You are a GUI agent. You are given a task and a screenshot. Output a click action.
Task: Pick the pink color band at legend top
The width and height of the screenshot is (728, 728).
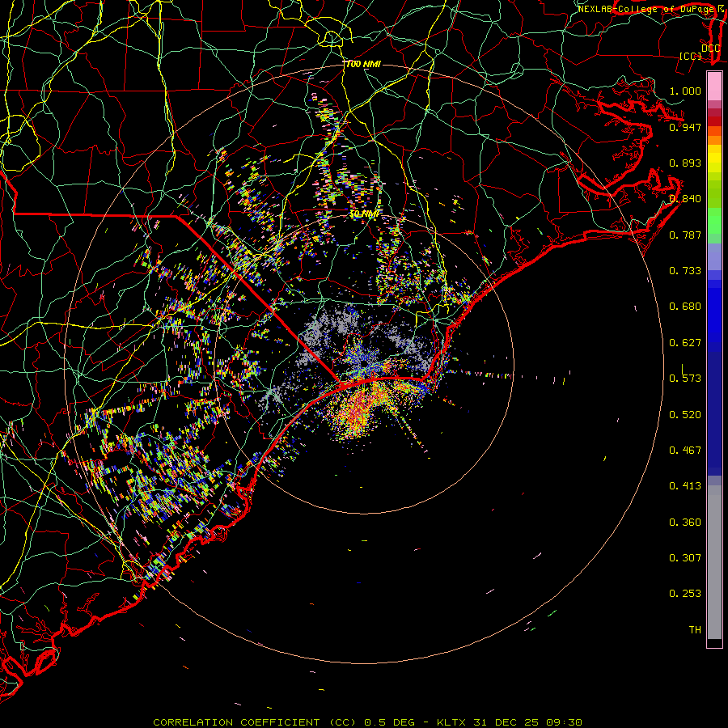click(714, 87)
